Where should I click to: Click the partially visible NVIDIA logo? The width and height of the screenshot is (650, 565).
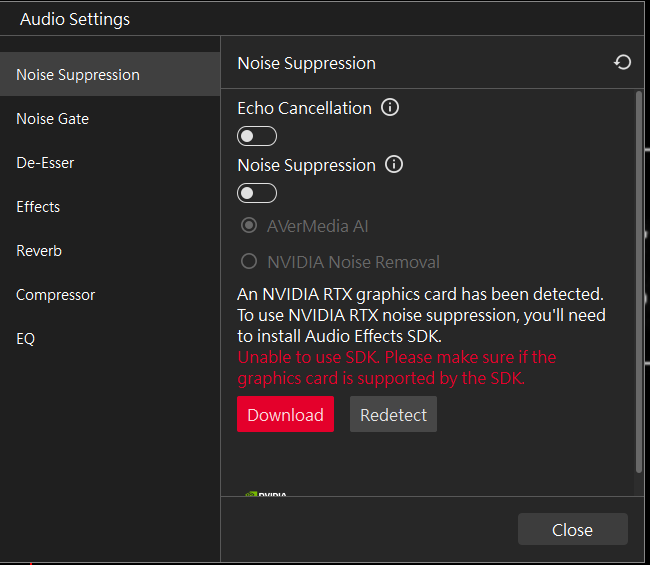point(266,493)
